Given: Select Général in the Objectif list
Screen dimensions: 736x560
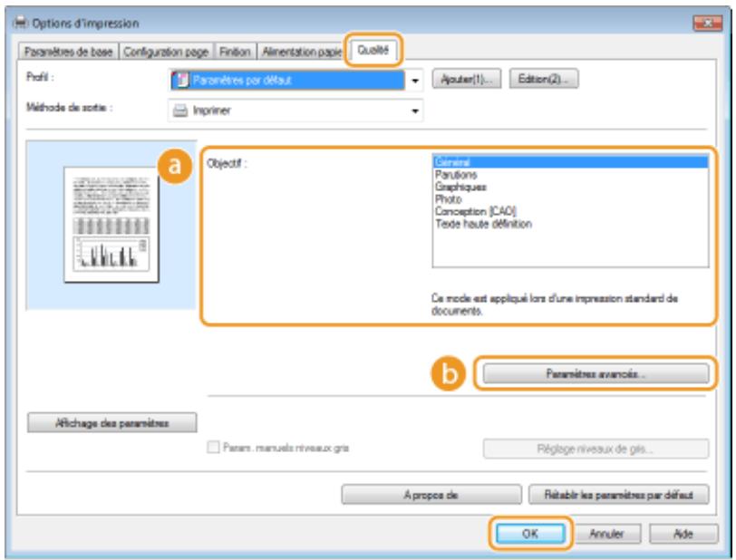Looking at the screenshot, I should [570, 162].
